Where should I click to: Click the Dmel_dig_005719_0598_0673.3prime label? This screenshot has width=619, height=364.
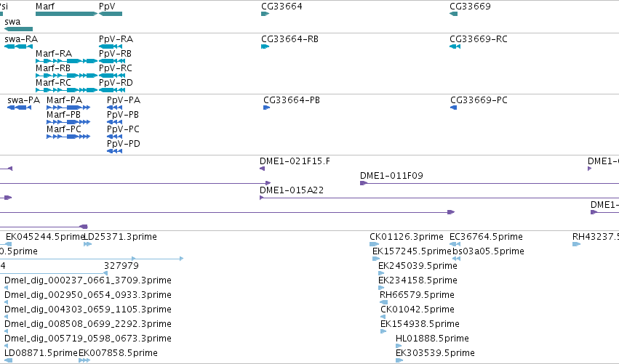coord(87,339)
